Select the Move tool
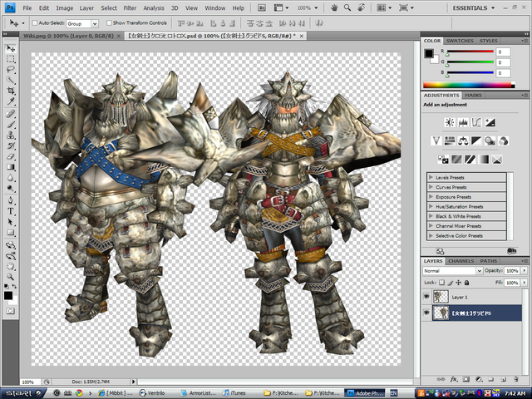Image resolution: width=532 pixels, height=399 pixels. 11,48
